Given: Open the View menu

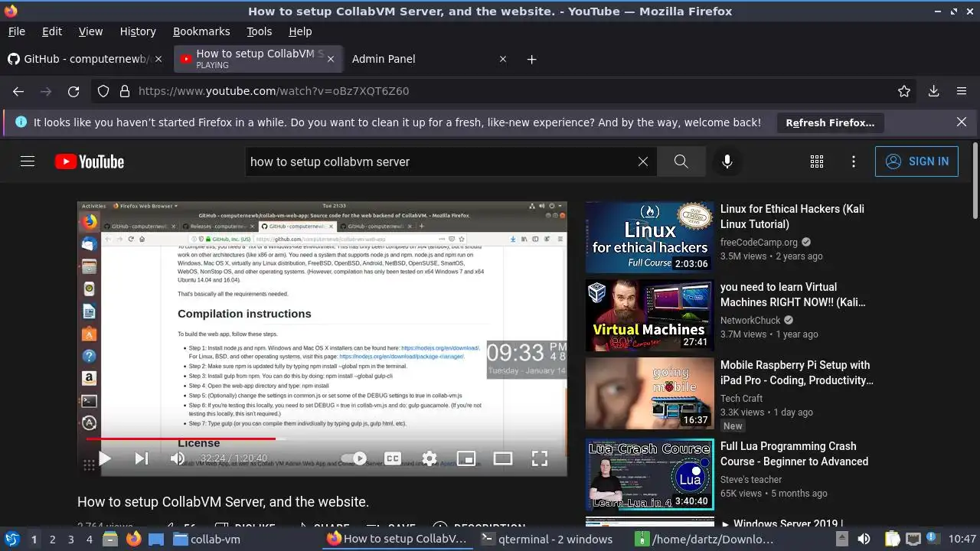Looking at the screenshot, I should coord(90,31).
